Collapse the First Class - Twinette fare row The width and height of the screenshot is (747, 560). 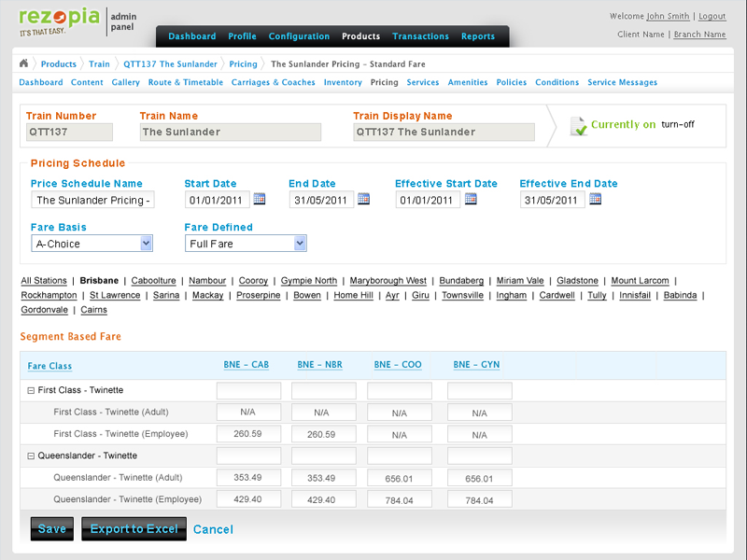33,390
